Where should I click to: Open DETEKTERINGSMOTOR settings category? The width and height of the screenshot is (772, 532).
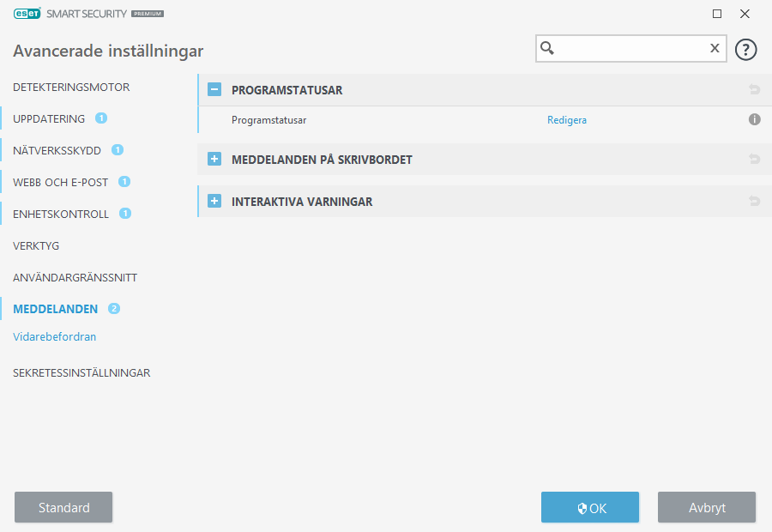coord(71,88)
